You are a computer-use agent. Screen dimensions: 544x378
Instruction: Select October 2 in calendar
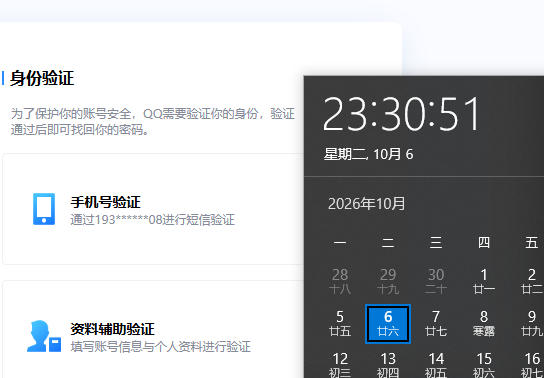coord(532,281)
